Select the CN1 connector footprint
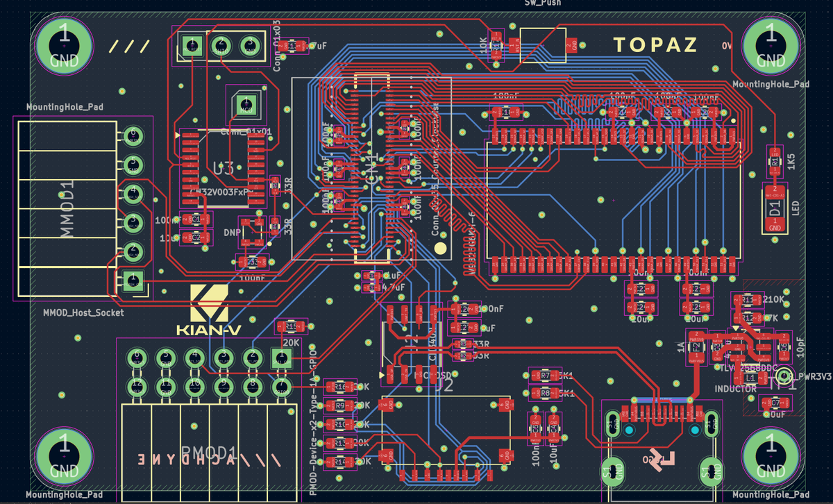 371,168
